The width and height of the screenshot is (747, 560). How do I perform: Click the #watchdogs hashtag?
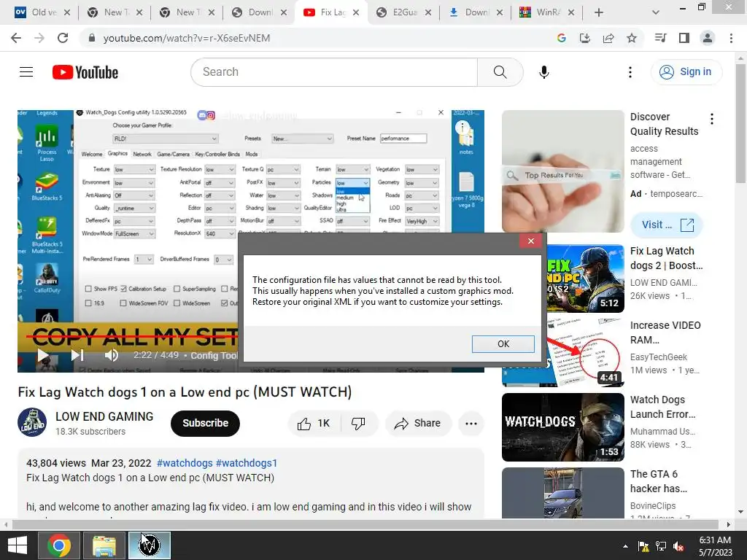click(185, 463)
